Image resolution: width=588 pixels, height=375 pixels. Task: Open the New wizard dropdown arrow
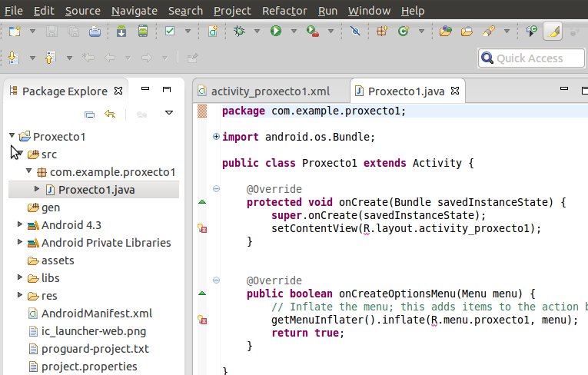click(x=32, y=32)
